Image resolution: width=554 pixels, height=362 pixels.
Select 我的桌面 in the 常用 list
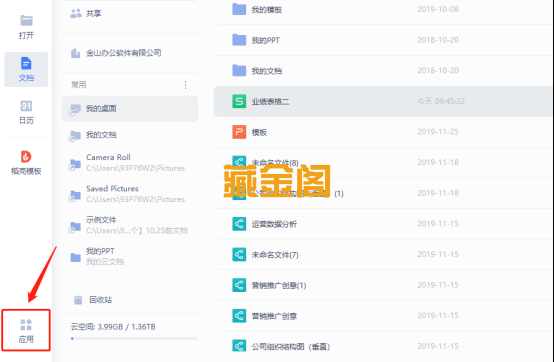pyautogui.click(x=130, y=109)
